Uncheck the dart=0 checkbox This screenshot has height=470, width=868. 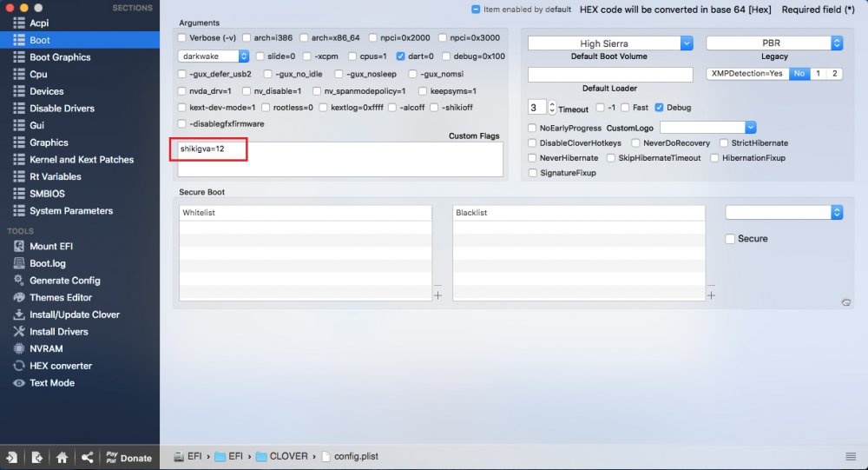pyautogui.click(x=400, y=56)
